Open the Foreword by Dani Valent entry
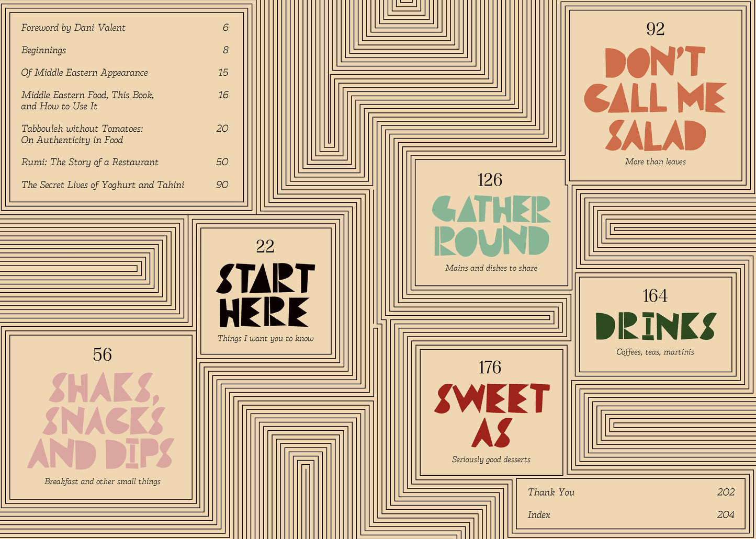This screenshot has height=539, width=756. (125, 28)
